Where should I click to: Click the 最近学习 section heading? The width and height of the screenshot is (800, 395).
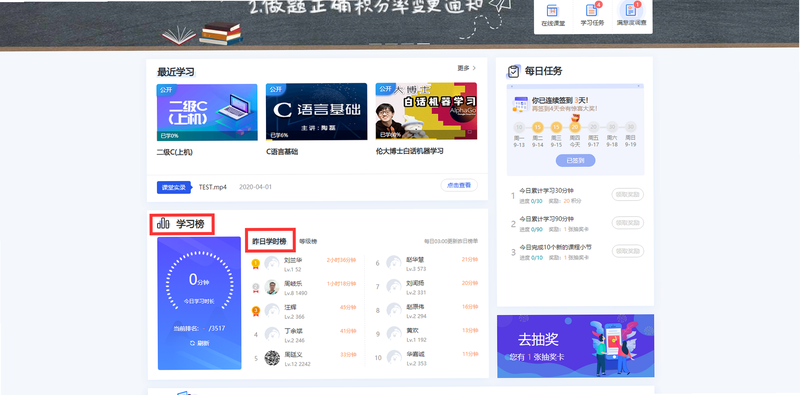click(176, 71)
